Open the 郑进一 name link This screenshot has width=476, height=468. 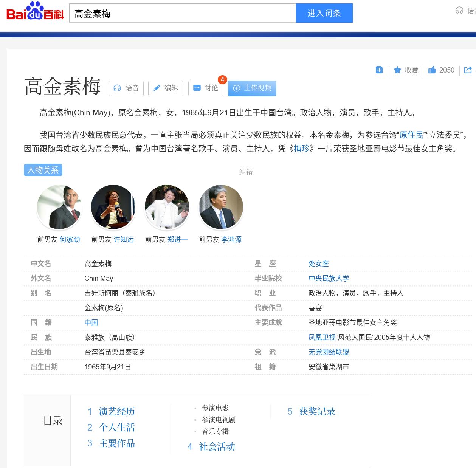pos(178,239)
